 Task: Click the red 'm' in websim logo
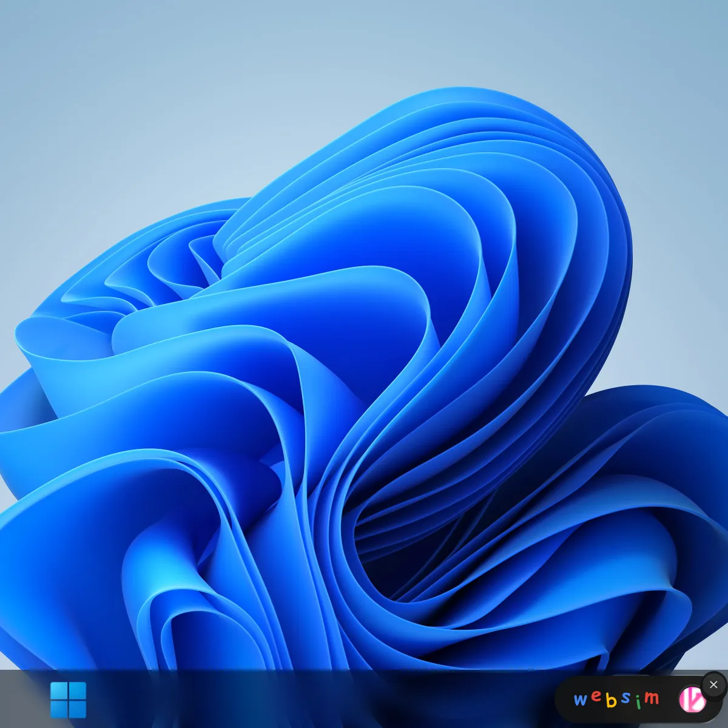click(x=652, y=698)
